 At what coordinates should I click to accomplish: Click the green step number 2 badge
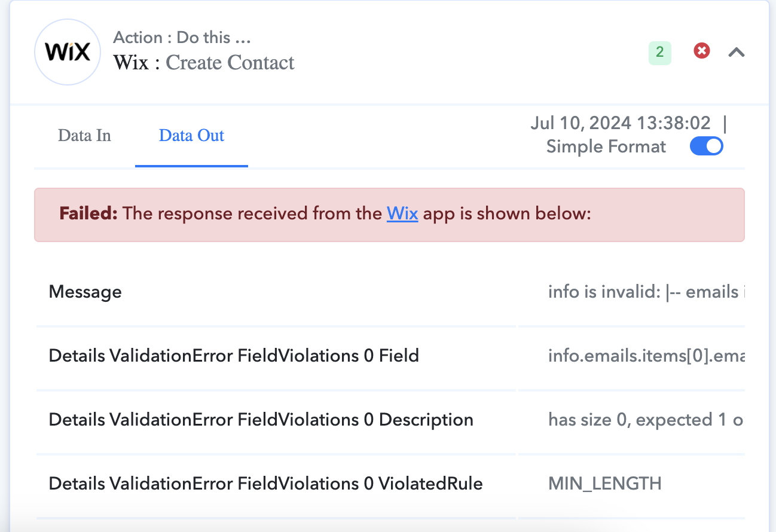(660, 53)
